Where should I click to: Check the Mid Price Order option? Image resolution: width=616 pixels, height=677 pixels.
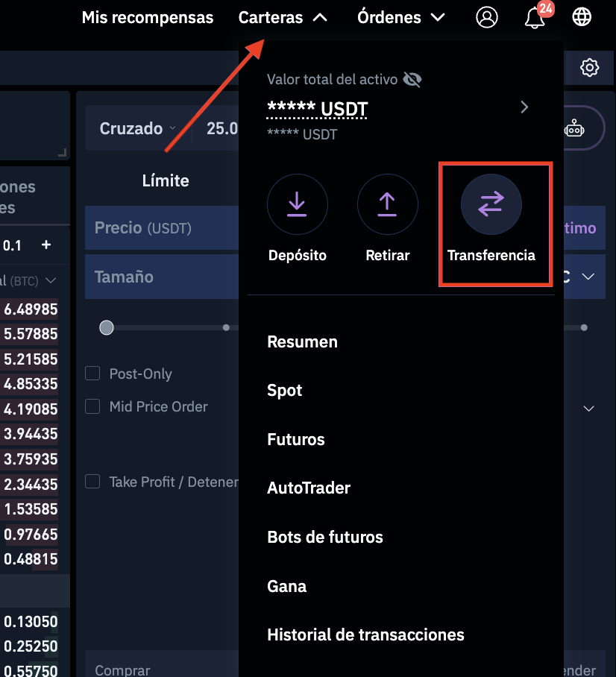tap(92, 406)
